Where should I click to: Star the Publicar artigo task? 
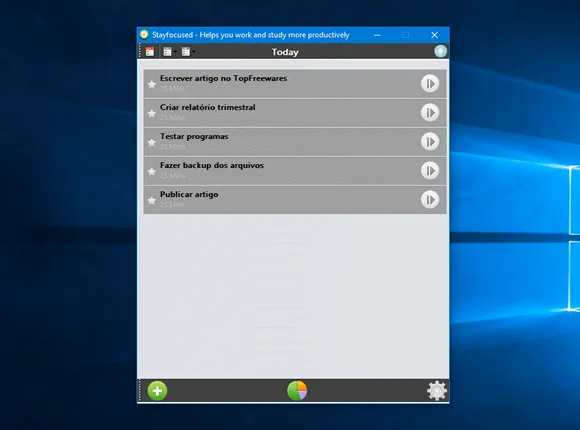152,201
